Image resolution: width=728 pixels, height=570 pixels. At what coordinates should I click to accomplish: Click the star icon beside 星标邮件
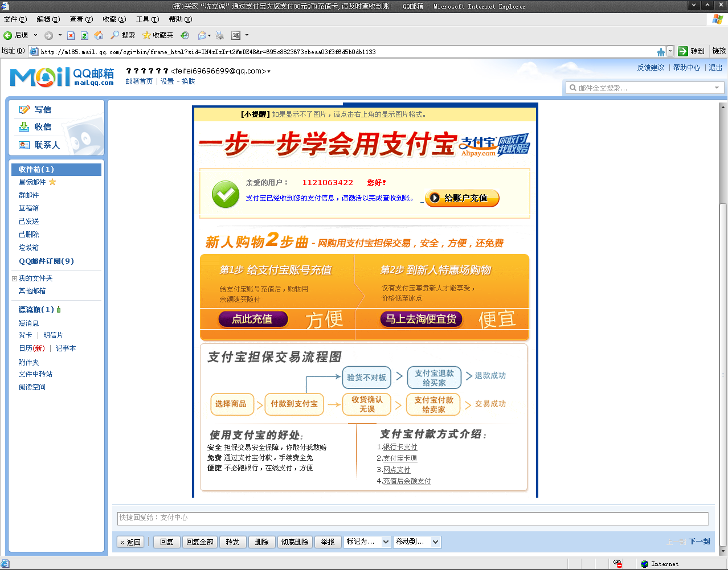(52, 182)
